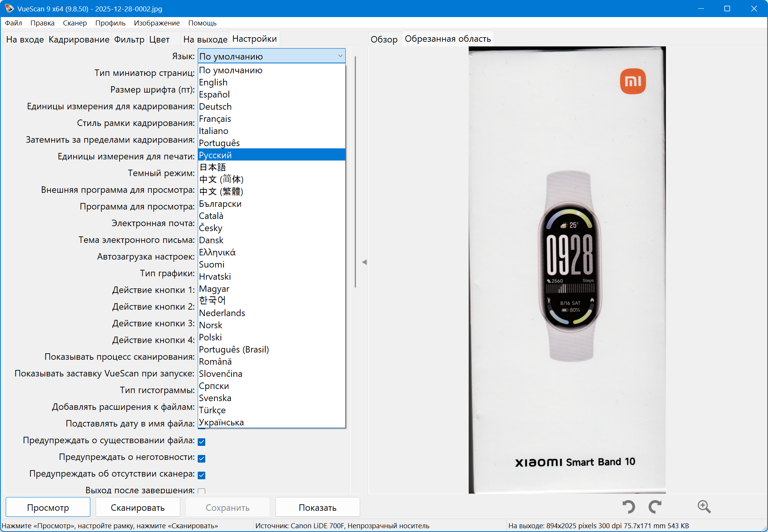Open the Сканер menu

[75, 23]
